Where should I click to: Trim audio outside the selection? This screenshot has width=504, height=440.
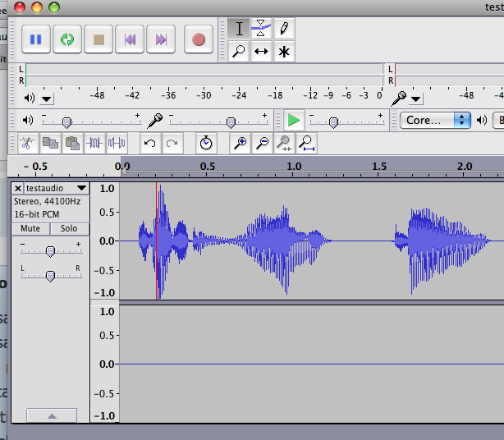(x=94, y=143)
